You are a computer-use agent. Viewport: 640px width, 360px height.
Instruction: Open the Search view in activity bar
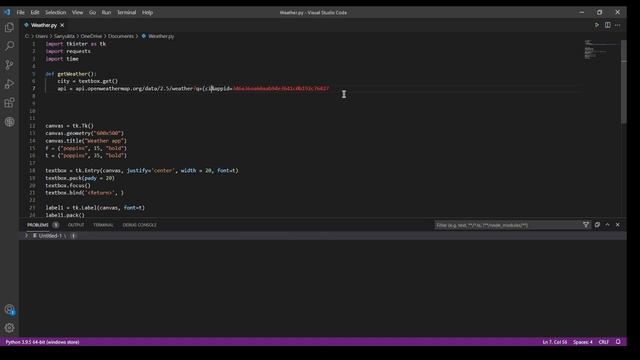tap(9, 46)
